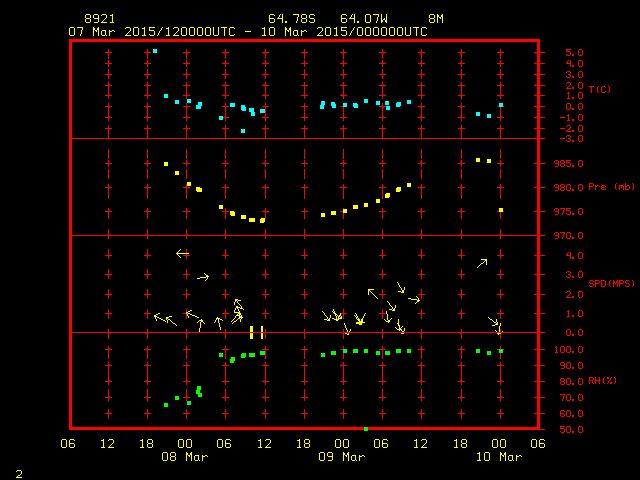640x480 pixels.
Task: Click the lone green humidity point at 50%
Action: tap(366, 429)
